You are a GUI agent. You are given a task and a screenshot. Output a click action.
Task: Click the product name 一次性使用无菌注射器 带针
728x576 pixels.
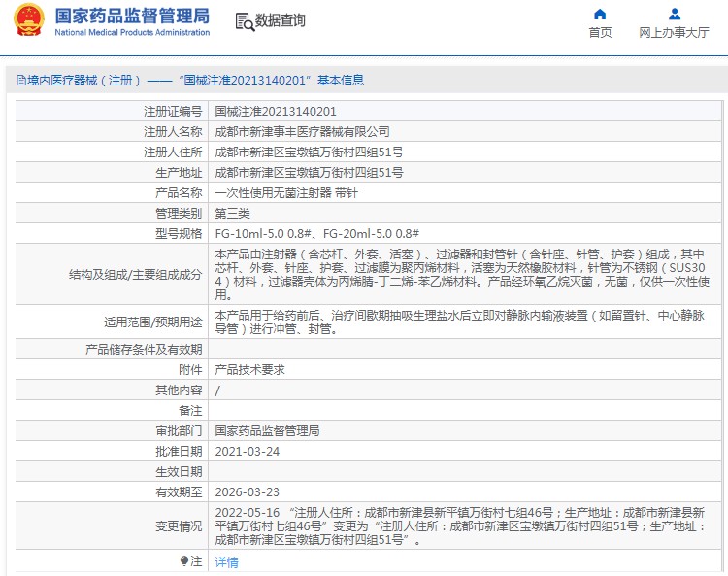coord(286,192)
